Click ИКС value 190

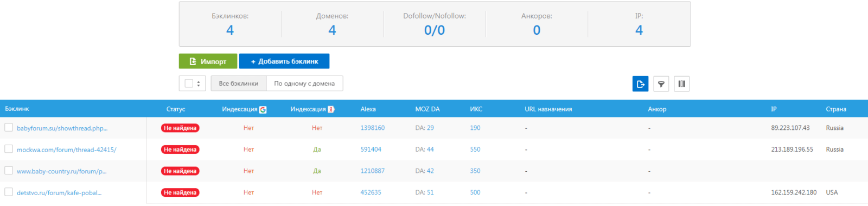pos(475,128)
